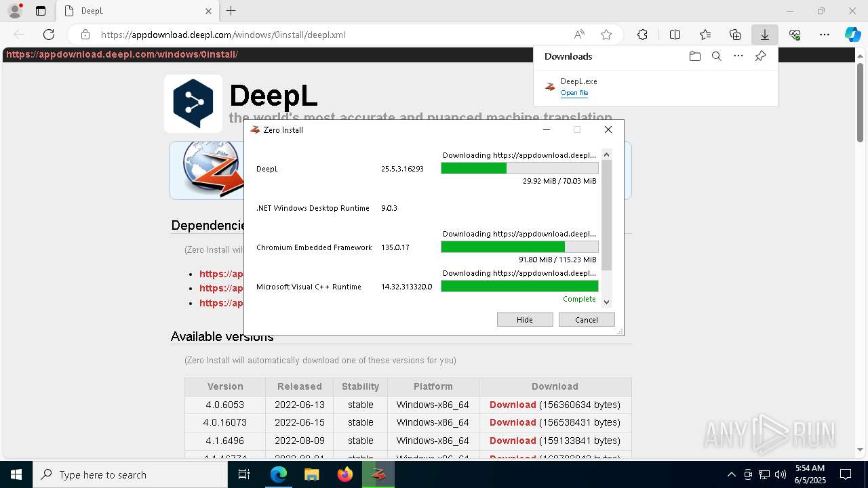
Task: Download version 4.1.6496
Action: pyautogui.click(x=513, y=441)
